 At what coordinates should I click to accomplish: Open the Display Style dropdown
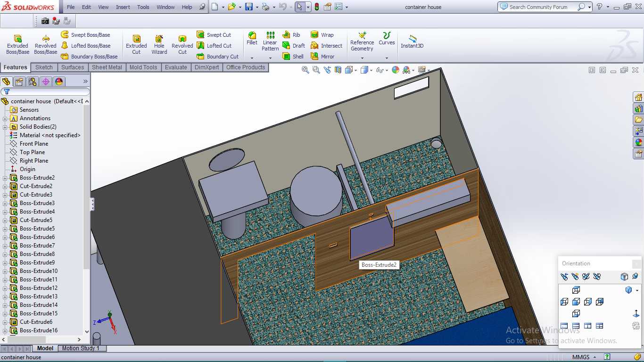[371, 70]
